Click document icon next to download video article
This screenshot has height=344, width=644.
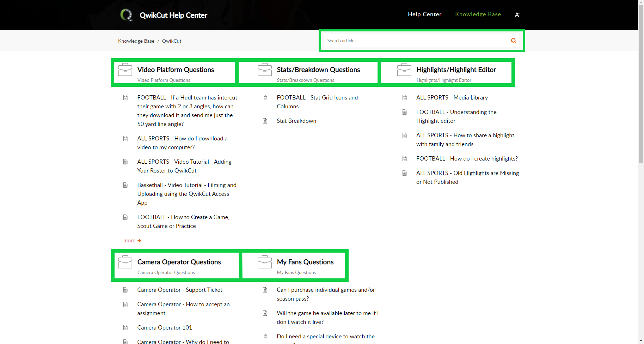[x=125, y=139]
